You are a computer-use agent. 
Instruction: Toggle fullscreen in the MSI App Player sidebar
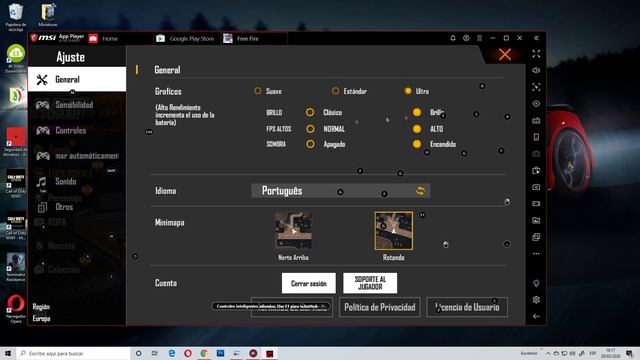click(536, 53)
